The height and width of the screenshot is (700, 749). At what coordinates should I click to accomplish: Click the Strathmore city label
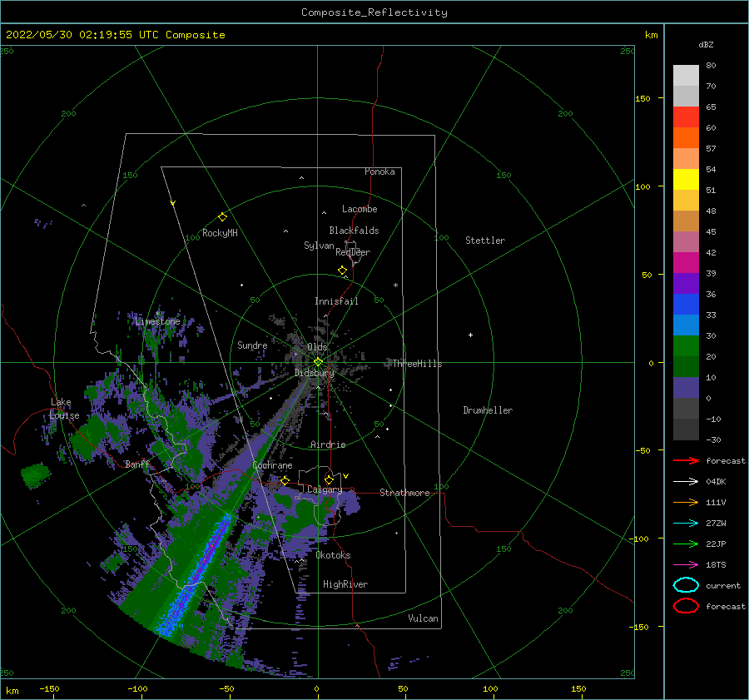[x=404, y=493]
